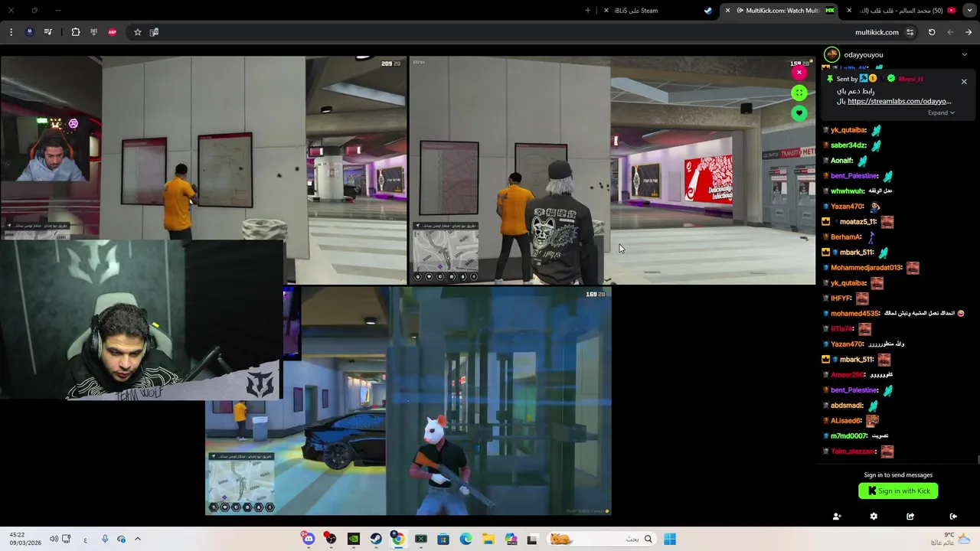Click username Mohammedjaradat013 in chat
This screenshot has width=980, height=551.
click(x=867, y=268)
